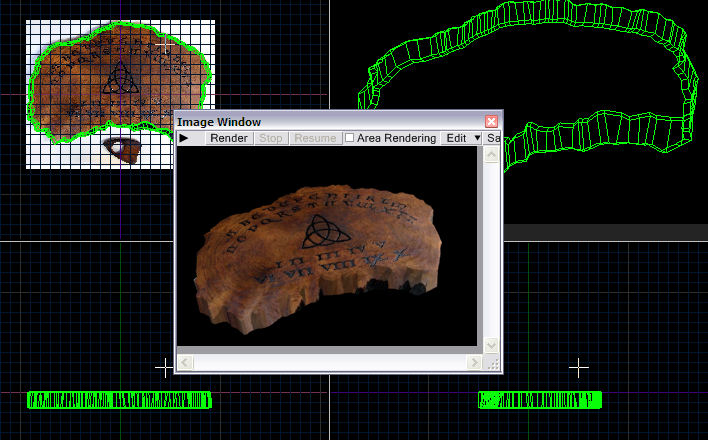Click the horizontal scrollbar track
Viewport: 708px width, 440px height.
pyautogui.click(x=330, y=362)
